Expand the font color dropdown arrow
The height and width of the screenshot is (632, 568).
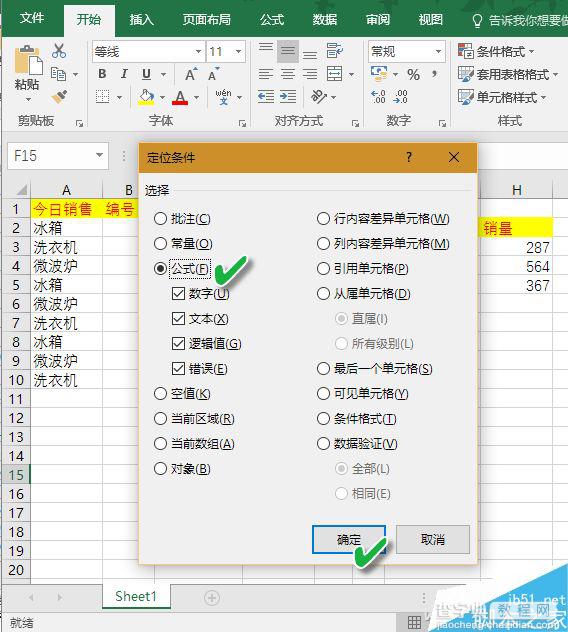click(196, 97)
